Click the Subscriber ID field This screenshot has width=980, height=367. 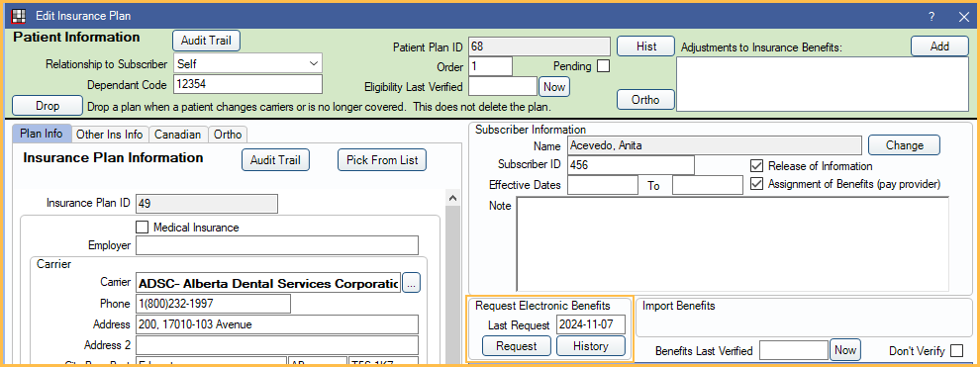pyautogui.click(x=631, y=165)
